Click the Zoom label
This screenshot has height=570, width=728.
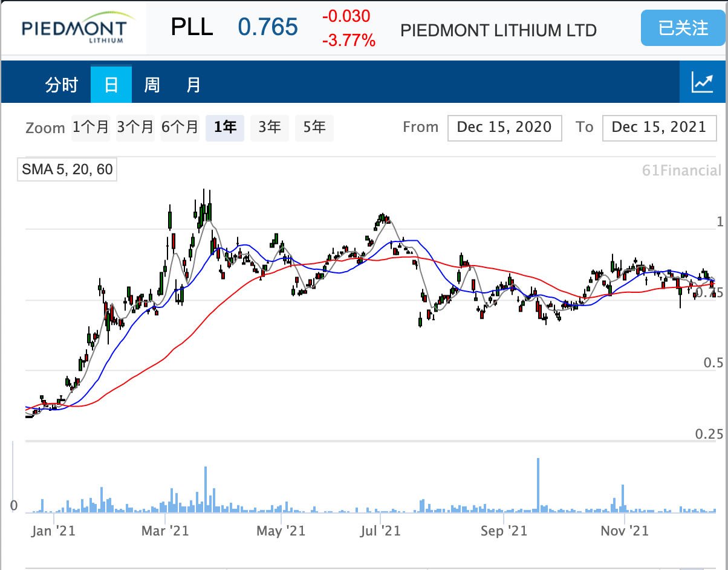tap(45, 128)
